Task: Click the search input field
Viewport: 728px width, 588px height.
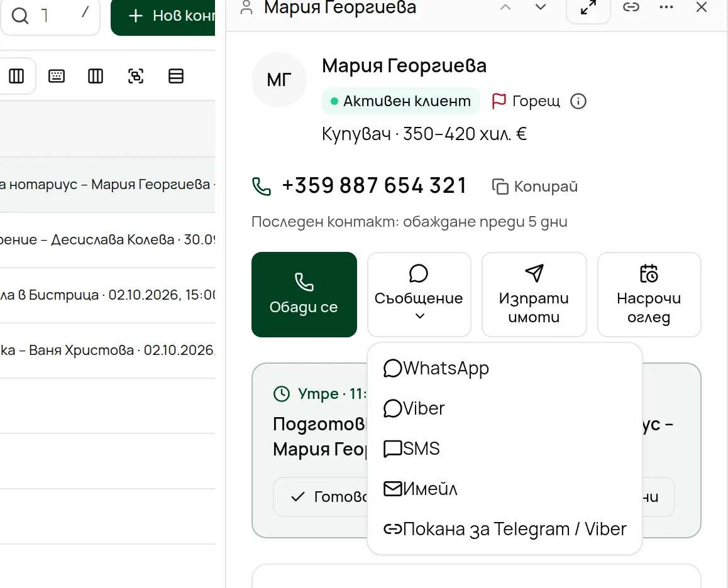Action: coord(50,16)
